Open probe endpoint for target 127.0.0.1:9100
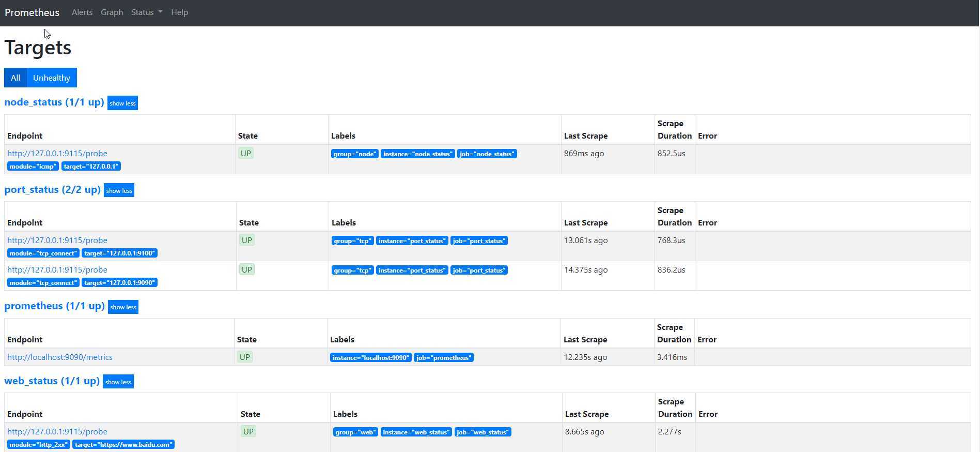 pyautogui.click(x=57, y=240)
